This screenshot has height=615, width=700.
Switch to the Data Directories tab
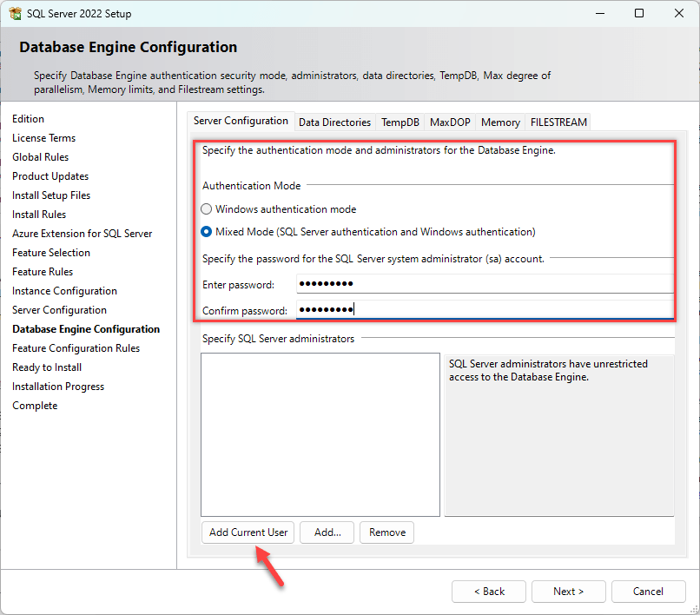tap(334, 122)
